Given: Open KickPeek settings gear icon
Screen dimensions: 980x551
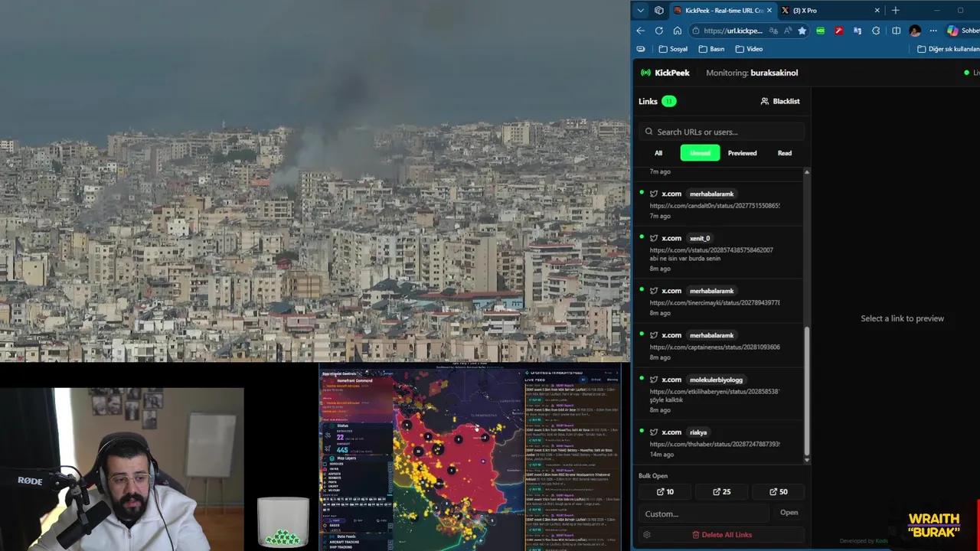Looking at the screenshot, I should [x=647, y=535].
